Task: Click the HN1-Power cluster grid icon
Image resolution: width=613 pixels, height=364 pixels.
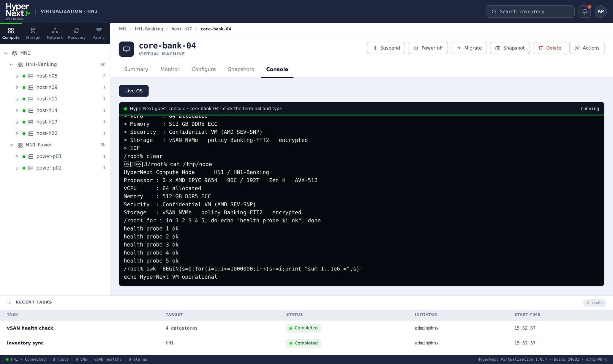Action: pyautogui.click(x=20, y=145)
